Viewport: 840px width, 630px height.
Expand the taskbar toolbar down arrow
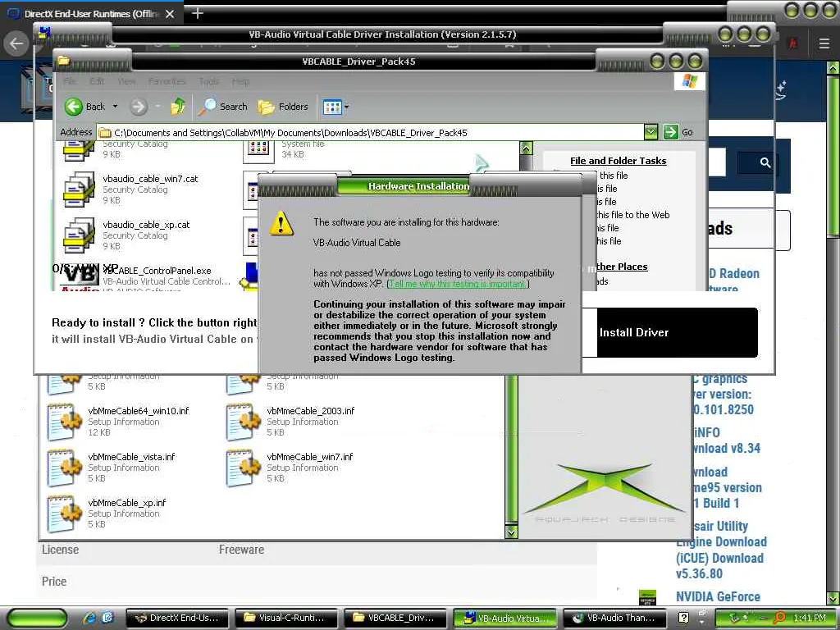[x=702, y=623]
